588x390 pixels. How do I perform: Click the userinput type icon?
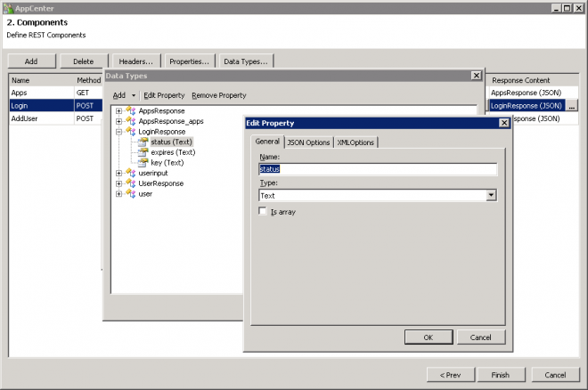(x=130, y=173)
